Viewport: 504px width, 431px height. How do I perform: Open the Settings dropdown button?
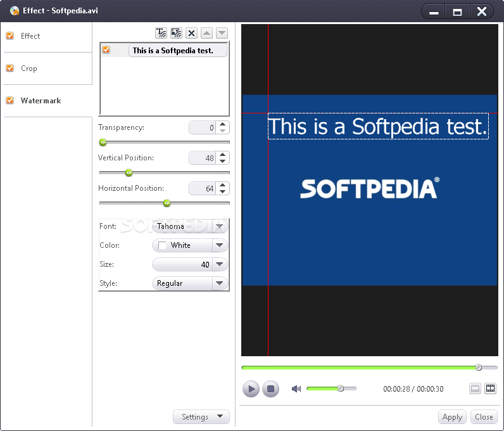[x=201, y=417]
